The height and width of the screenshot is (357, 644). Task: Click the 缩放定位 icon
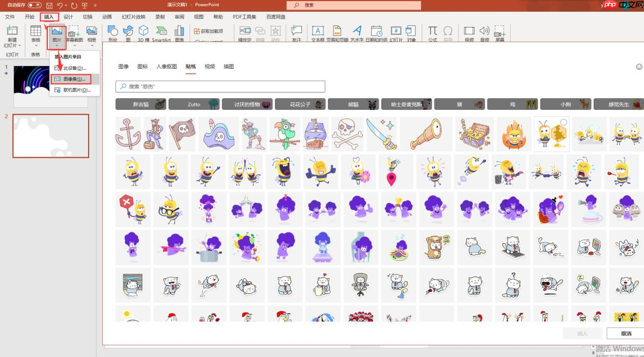coord(245,31)
